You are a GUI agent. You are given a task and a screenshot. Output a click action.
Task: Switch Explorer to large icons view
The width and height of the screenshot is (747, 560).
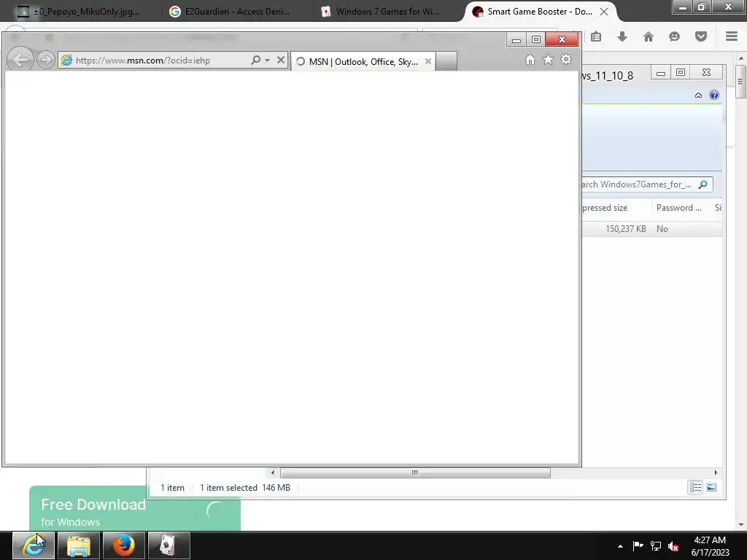[712, 487]
